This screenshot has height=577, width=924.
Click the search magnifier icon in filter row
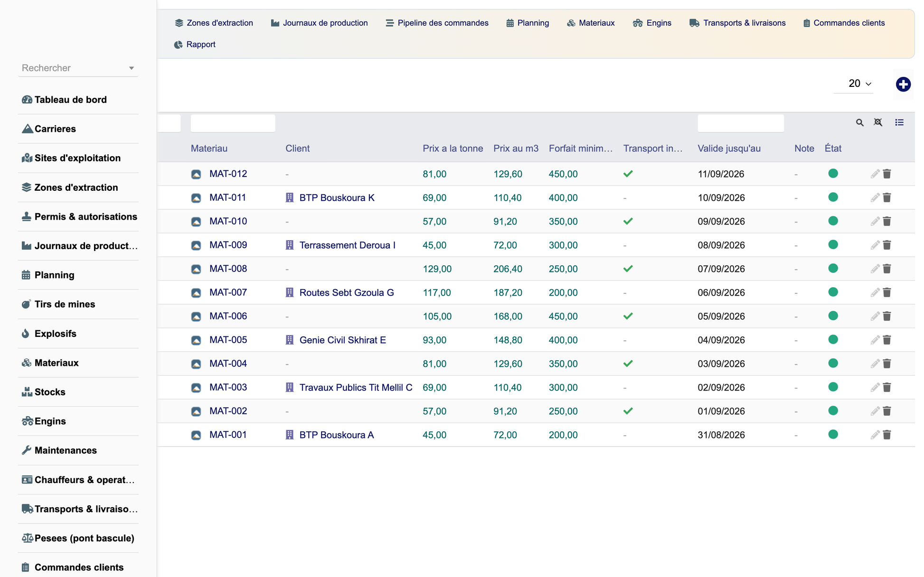tap(859, 122)
